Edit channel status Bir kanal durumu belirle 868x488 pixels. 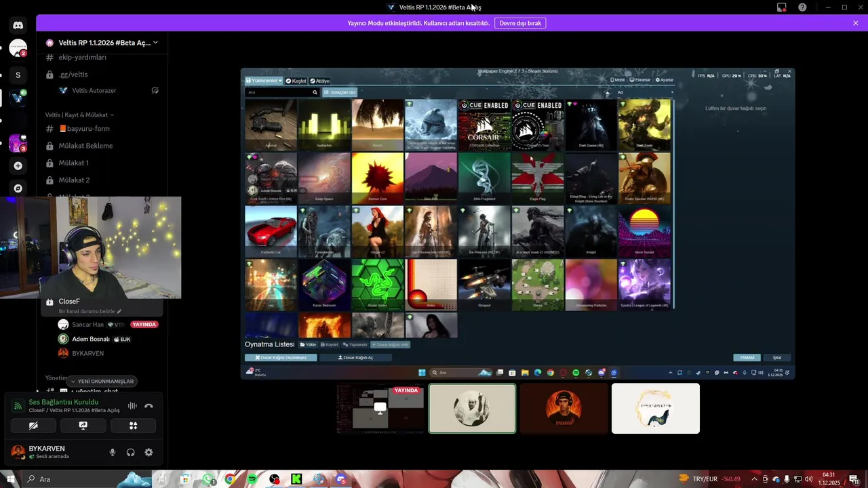point(90,311)
